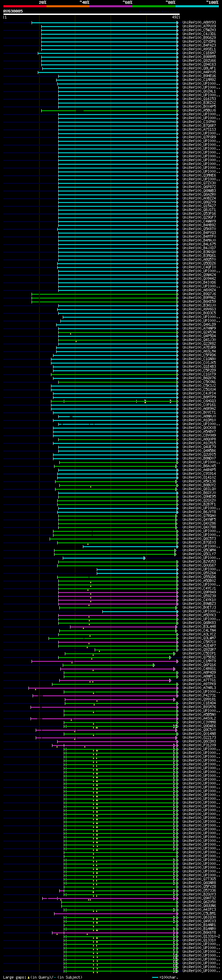This screenshot has height=980, width=222.
Task: Open the UniRef100_A7PUX9 hit label
Action: [199, 26]
